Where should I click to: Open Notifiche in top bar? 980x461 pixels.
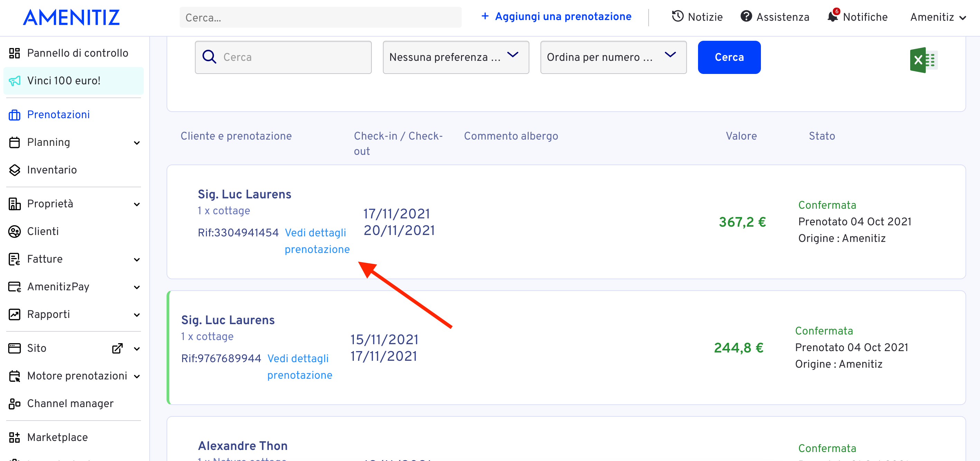[x=857, y=17]
